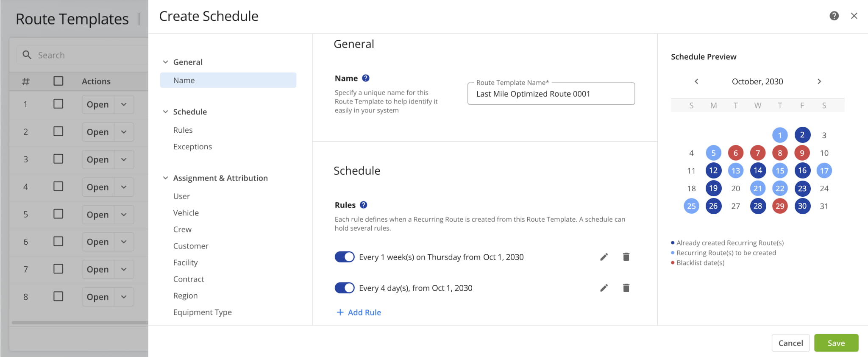Delete the every 4 days rule
Screen dimensions: 868x357
tap(626, 288)
